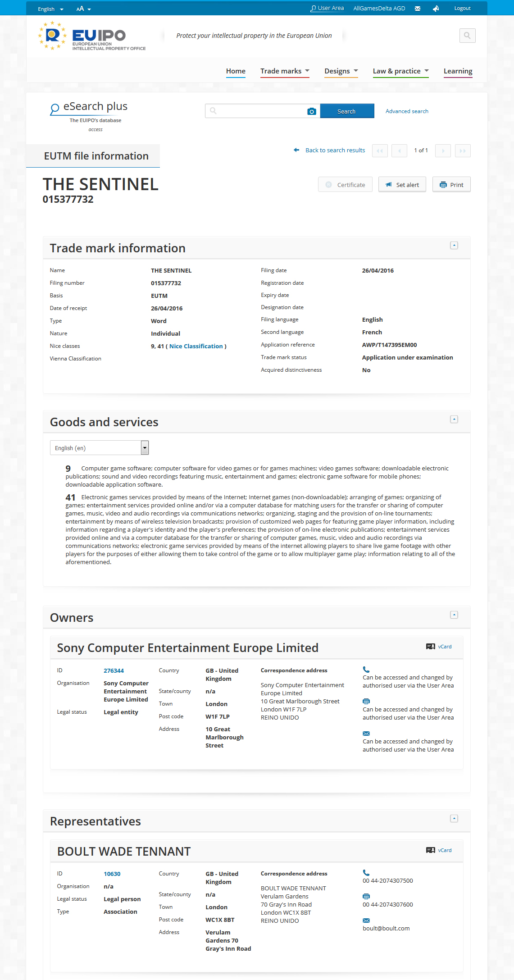Download vCard for Sony Computer Entertainment
This screenshot has width=514, height=980.
coord(439,647)
